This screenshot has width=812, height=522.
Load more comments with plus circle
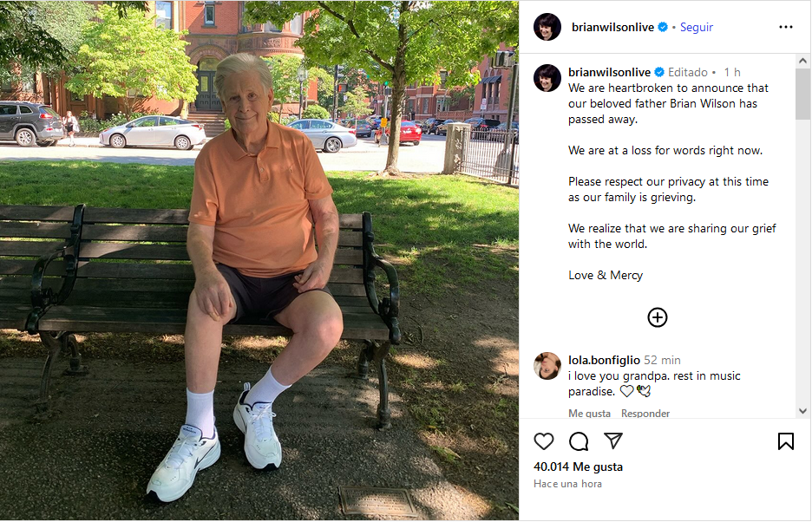tap(658, 317)
